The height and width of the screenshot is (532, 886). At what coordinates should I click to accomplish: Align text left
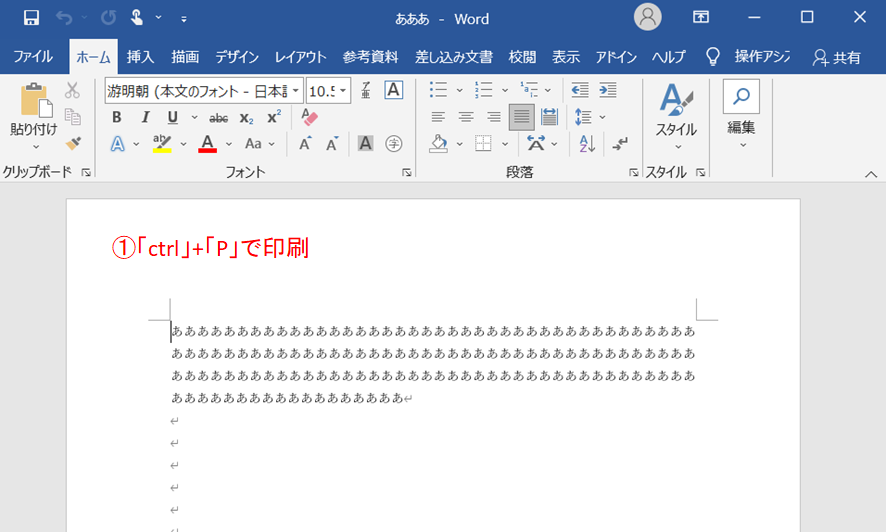pyautogui.click(x=438, y=117)
